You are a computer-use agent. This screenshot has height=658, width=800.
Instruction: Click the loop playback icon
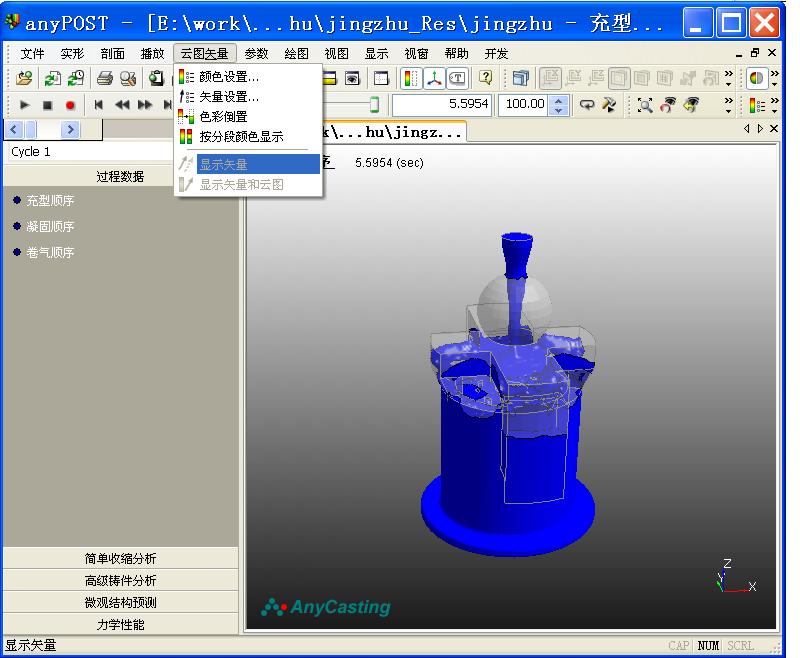587,105
